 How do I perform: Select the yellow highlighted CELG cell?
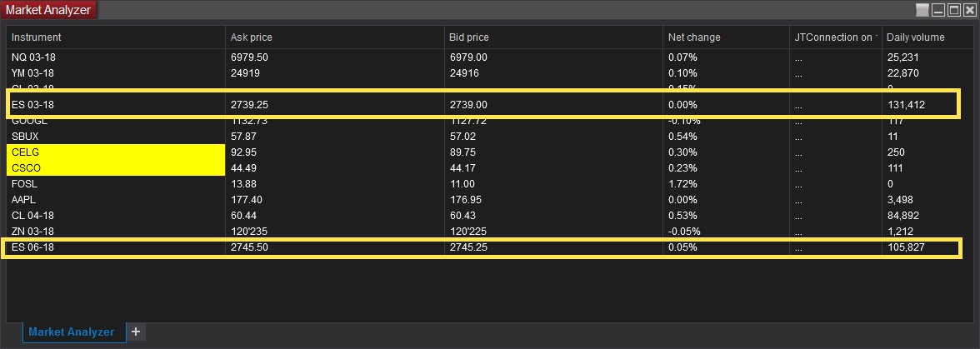(116, 152)
